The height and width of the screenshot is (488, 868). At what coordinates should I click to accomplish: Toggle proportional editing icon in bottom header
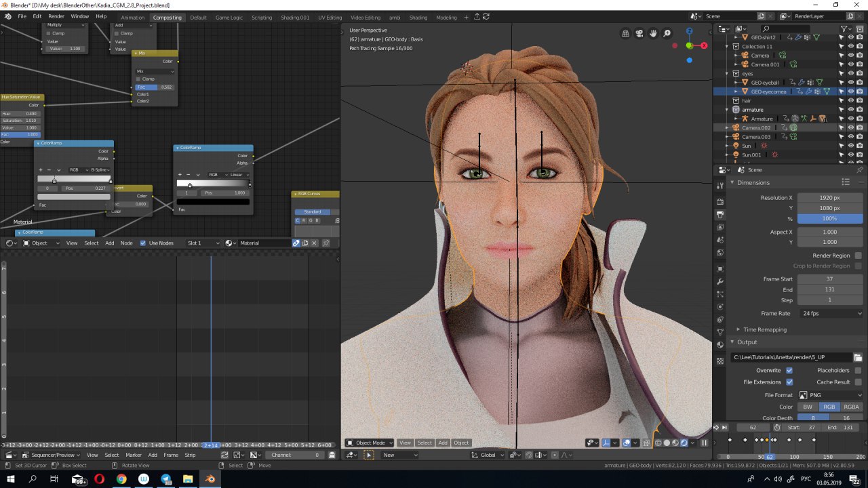click(554, 455)
